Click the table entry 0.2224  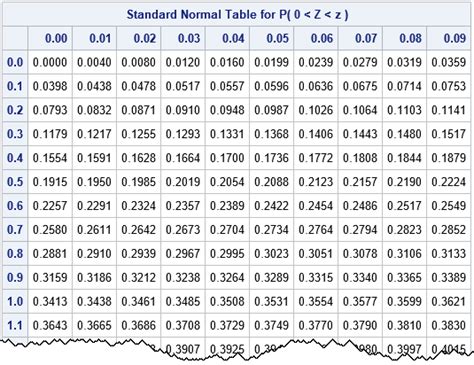pyautogui.click(x=449, y=182)
